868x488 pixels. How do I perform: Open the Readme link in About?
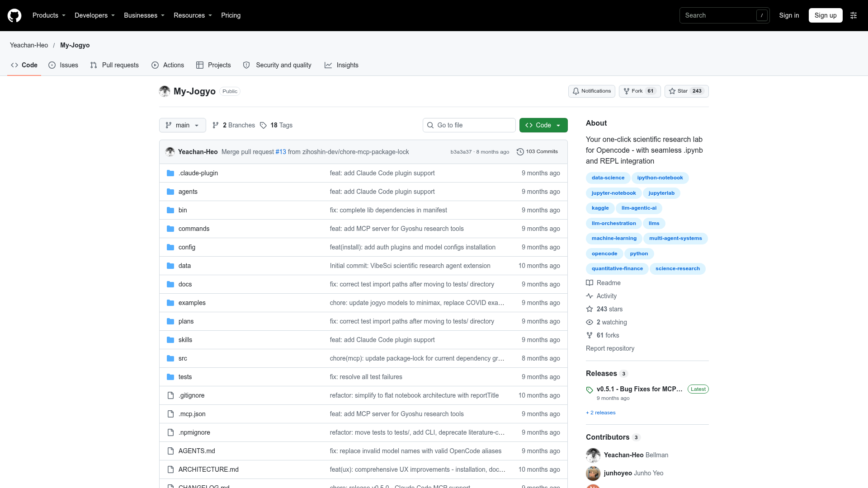(604, 283)
